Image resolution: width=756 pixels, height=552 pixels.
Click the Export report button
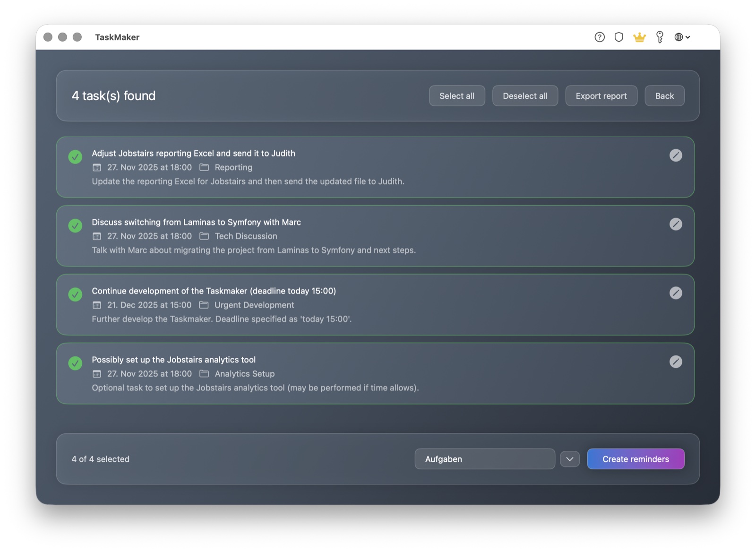[601, 95]
